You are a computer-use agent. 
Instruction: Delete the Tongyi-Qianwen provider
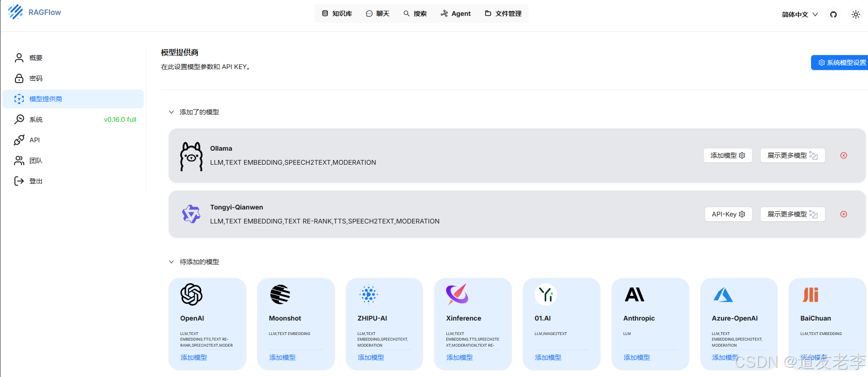coord(844,214)
